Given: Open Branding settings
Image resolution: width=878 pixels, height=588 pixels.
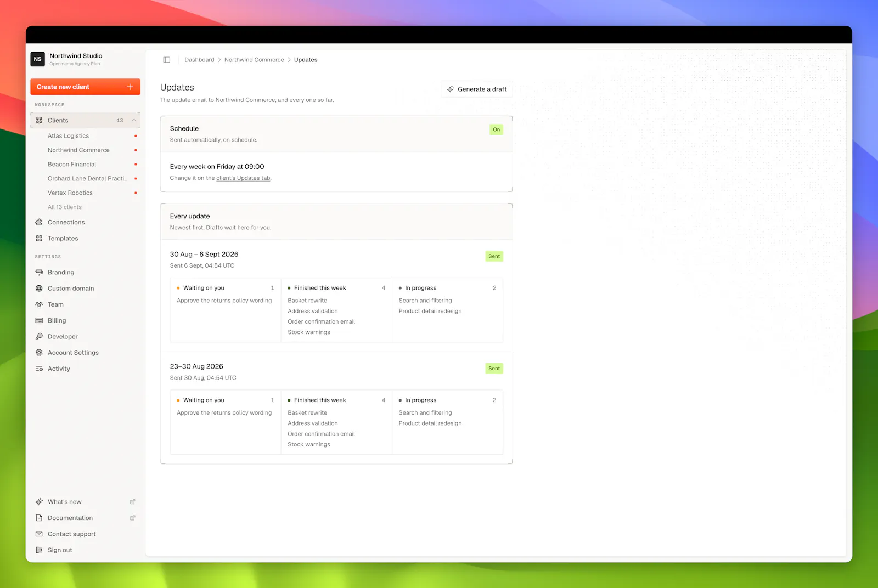Looking at the screenshot, I should coord(85,273).
